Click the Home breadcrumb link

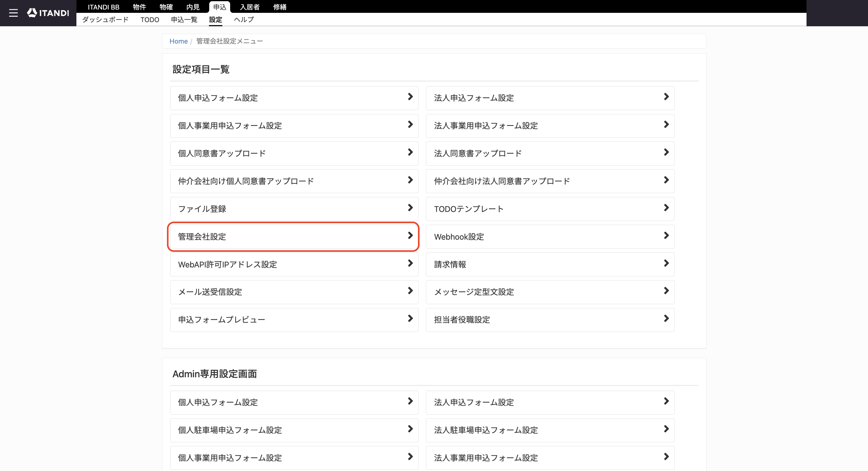(178, 41)
